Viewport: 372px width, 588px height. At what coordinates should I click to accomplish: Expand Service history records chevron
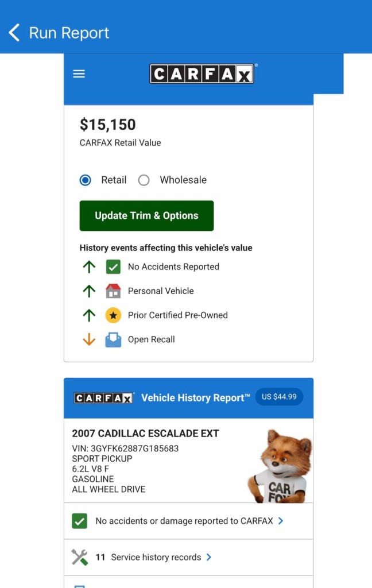[209, 557]
